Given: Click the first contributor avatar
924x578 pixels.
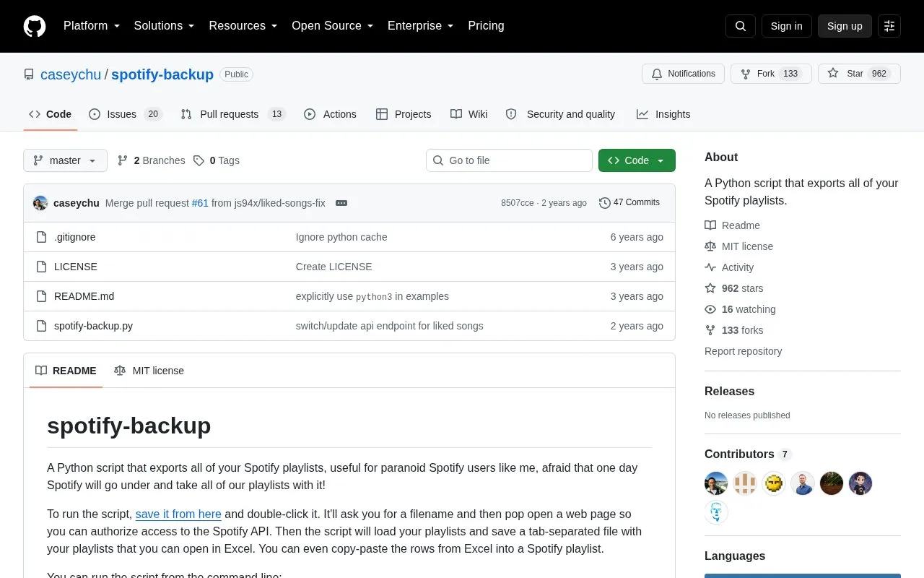Looking at the screenshot, I should tap(716, 483).
